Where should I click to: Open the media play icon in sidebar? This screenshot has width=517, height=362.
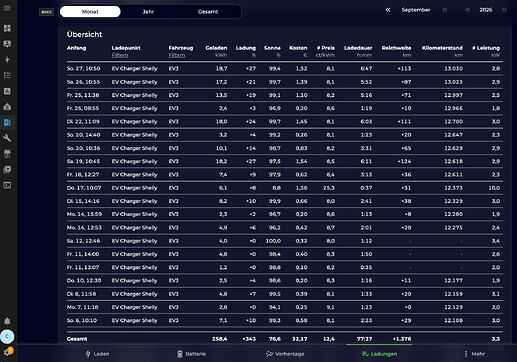7,169
